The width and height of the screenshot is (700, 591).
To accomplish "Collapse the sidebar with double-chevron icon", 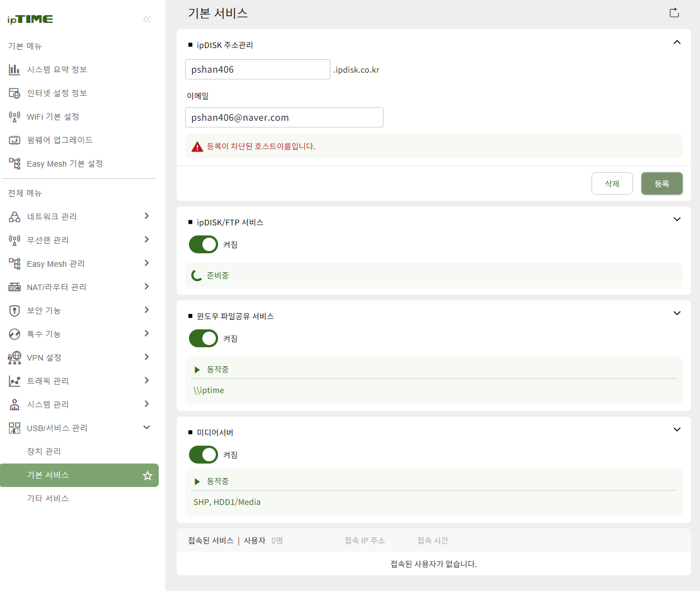I will coord(146,19).
